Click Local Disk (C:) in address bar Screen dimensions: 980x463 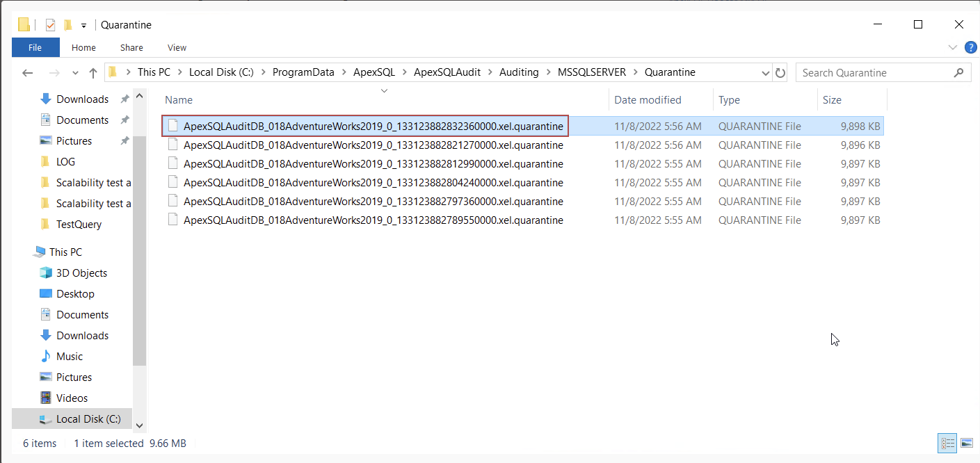tap(222, 72)
